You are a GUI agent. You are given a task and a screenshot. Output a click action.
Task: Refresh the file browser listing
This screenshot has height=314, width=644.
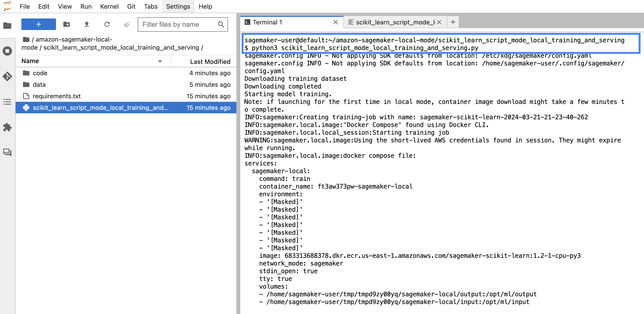[107, 24]
